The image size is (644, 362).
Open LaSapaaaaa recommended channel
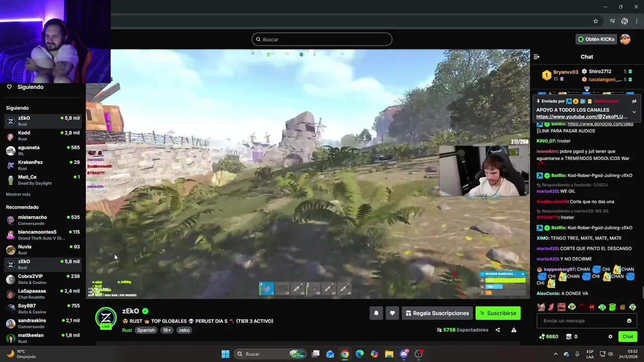[43, 294]
